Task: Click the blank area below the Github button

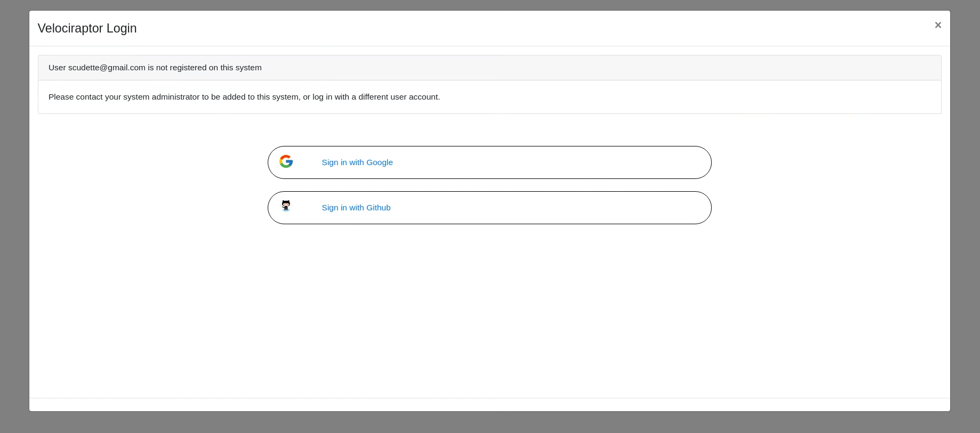Action: click(x=489, y=309)
